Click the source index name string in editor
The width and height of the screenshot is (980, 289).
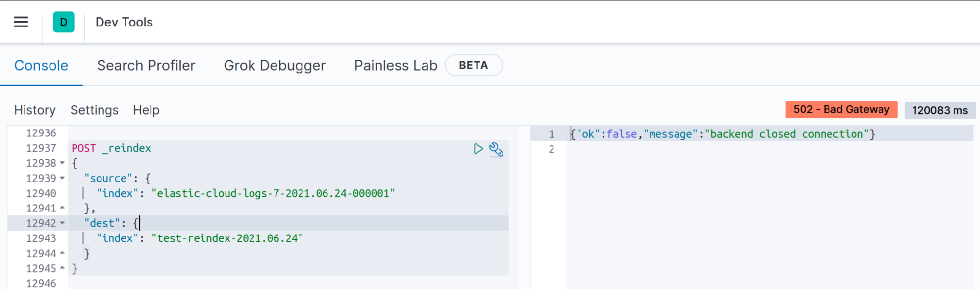coord(273,193)
